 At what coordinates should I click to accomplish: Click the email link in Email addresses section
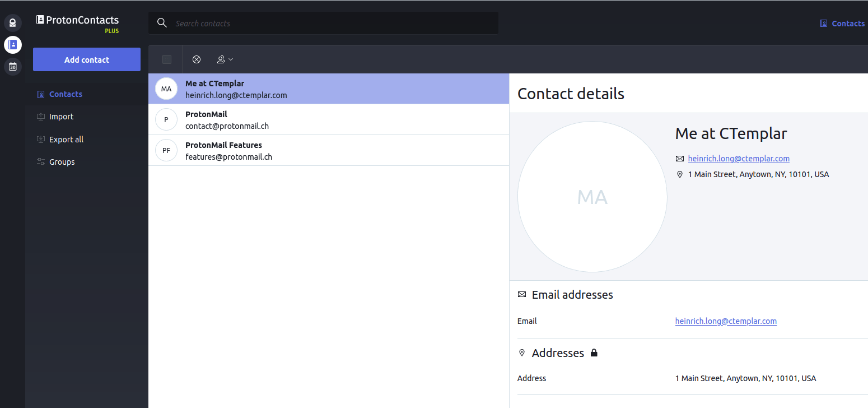pyautogui.click(x=726, y=321)
